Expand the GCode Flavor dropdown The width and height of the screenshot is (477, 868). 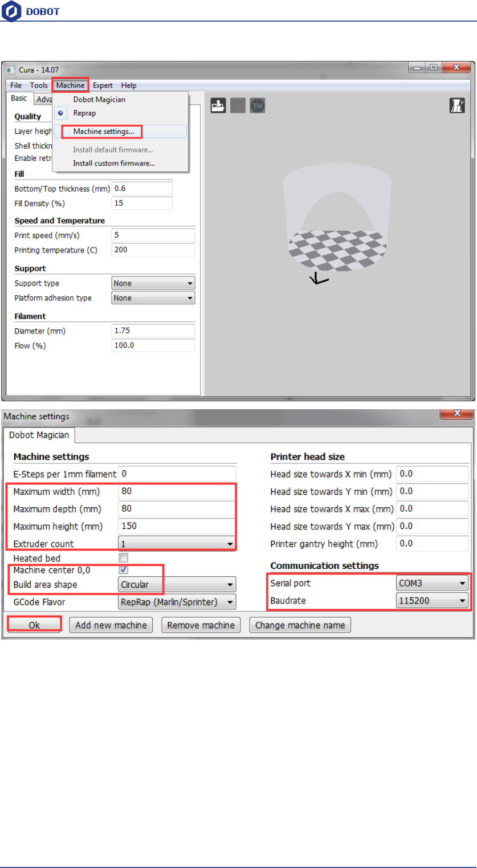177,601
